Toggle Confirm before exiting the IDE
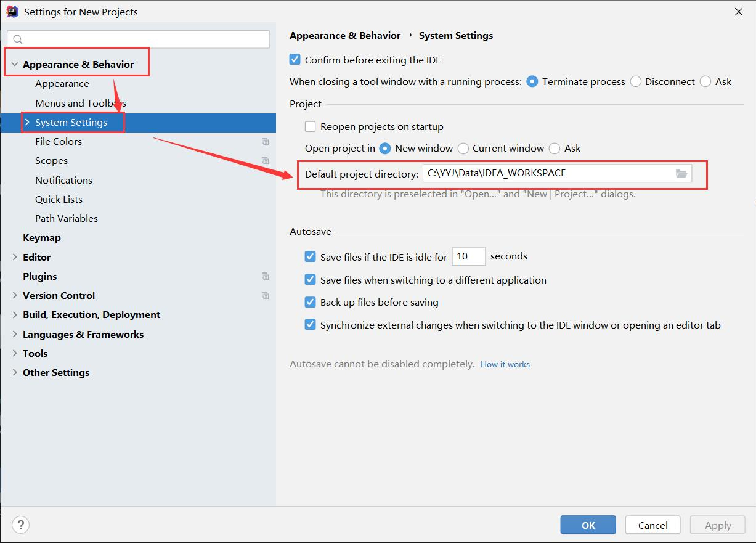The image size is (756, 543). 295,60
